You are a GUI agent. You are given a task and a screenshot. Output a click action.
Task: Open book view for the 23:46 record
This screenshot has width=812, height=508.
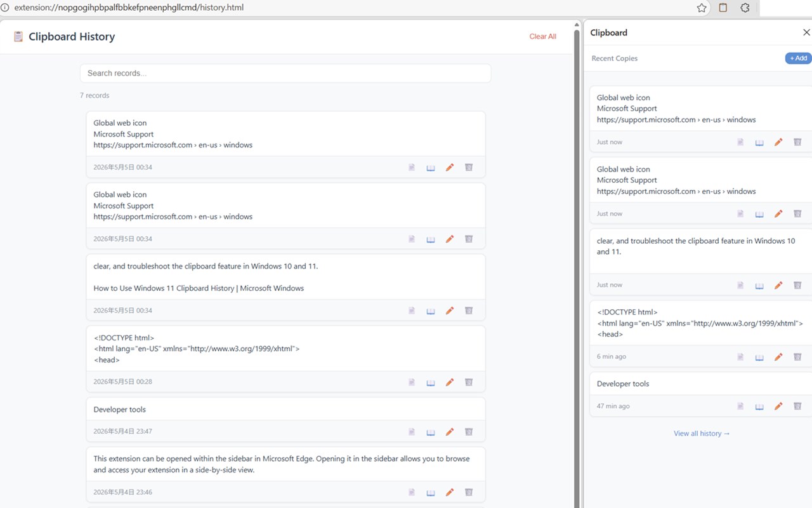click(431, 492)
